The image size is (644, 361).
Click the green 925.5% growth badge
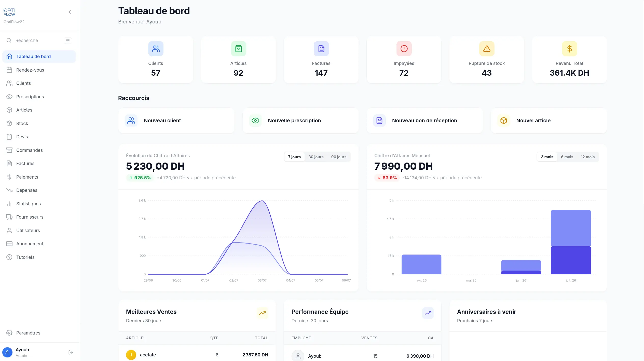[140, 178]
